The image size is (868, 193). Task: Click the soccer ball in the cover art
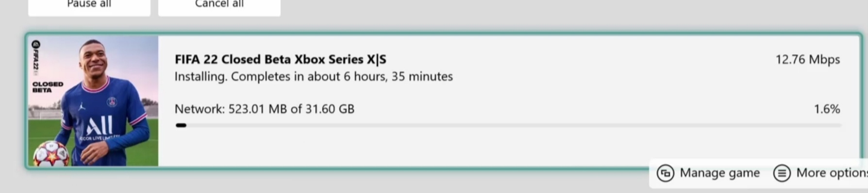click(50, 154)
